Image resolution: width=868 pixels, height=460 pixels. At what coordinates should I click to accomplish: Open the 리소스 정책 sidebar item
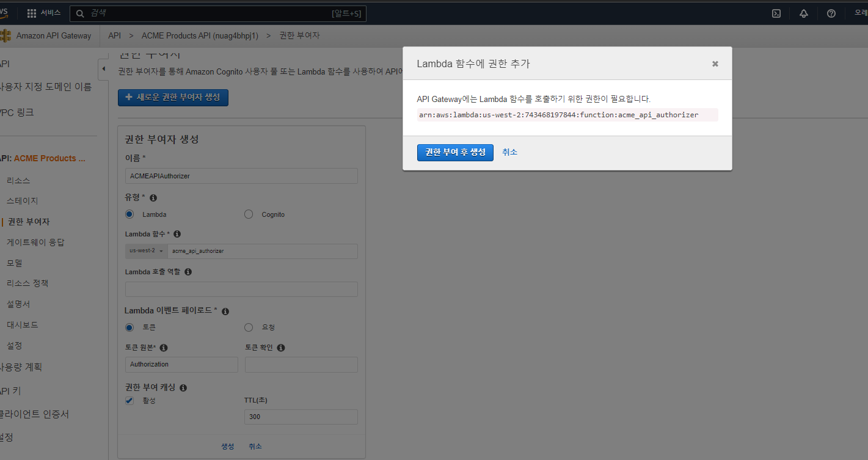point(27,283)
